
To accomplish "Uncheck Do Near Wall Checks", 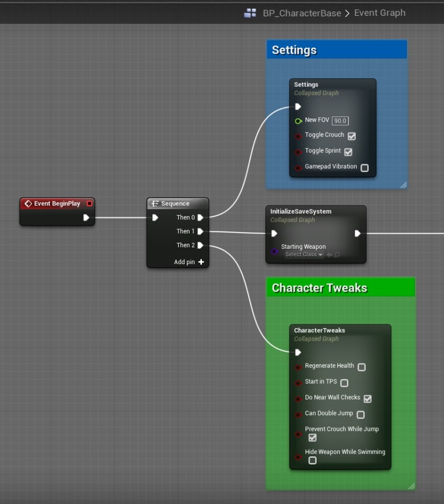I will pyautogui.click(x=367, y=399).
